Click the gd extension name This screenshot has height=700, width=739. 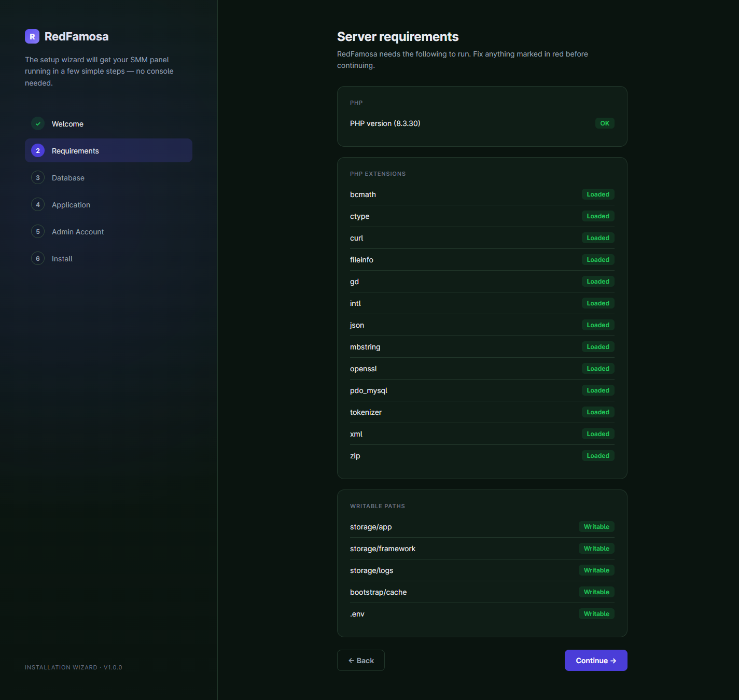(x=354, y=282)
